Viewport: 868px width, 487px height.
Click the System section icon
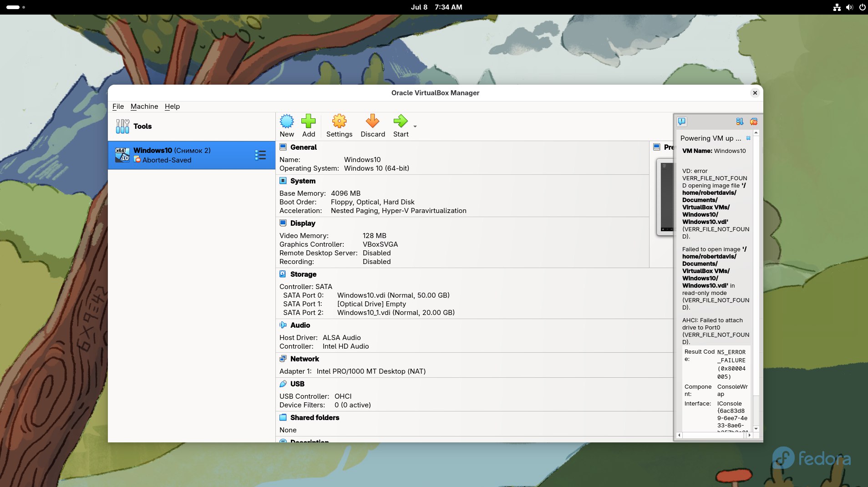[283, 181]
